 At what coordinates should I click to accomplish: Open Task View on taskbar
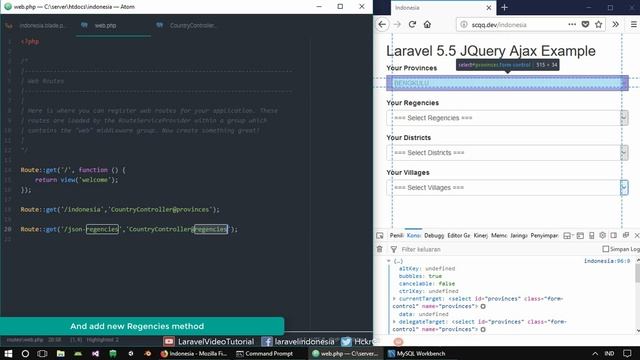click(x=42, y=353)
